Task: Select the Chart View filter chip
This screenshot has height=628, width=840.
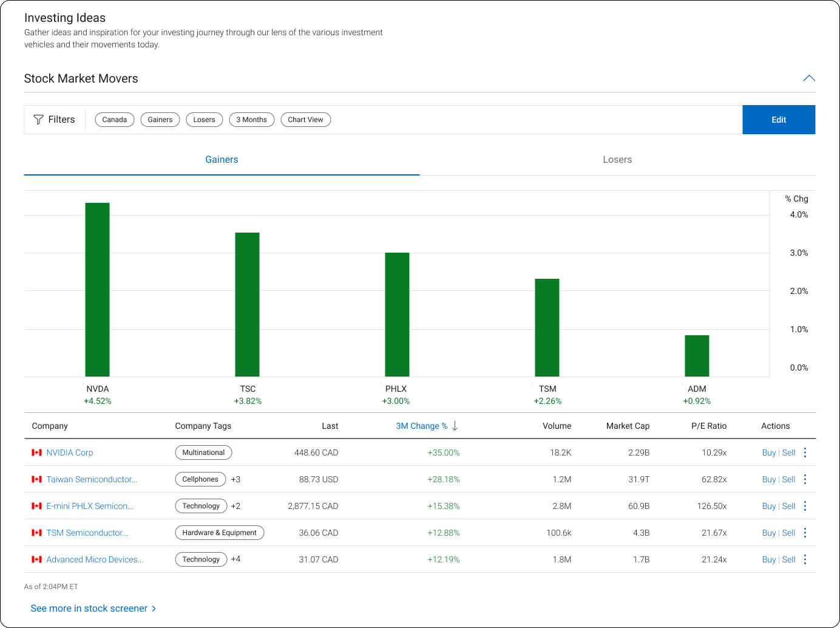Action: pyautogui.click(x=306, y=120)
